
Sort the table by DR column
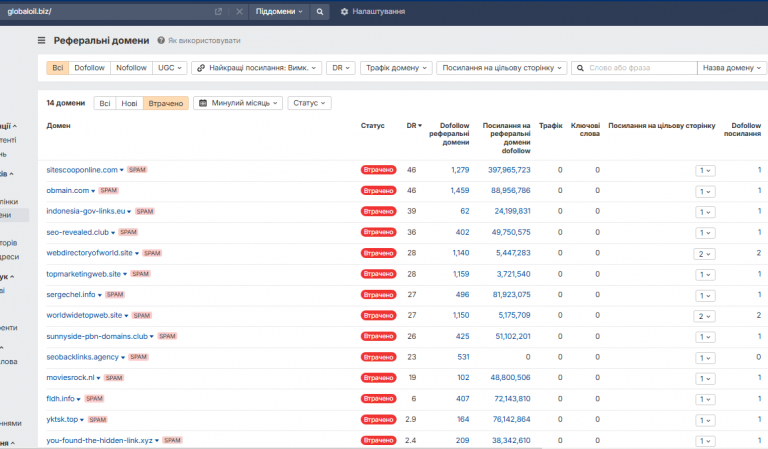click(x=413, y=126)
